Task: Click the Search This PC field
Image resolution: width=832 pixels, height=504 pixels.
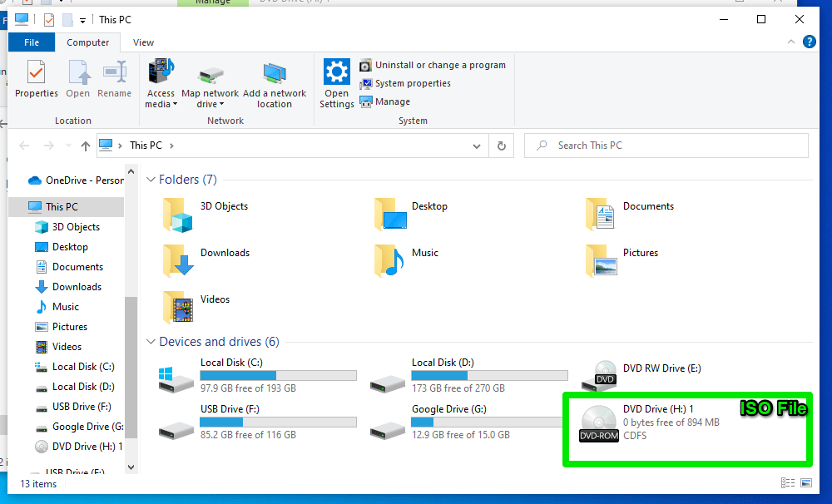Action: coord(666,146)
